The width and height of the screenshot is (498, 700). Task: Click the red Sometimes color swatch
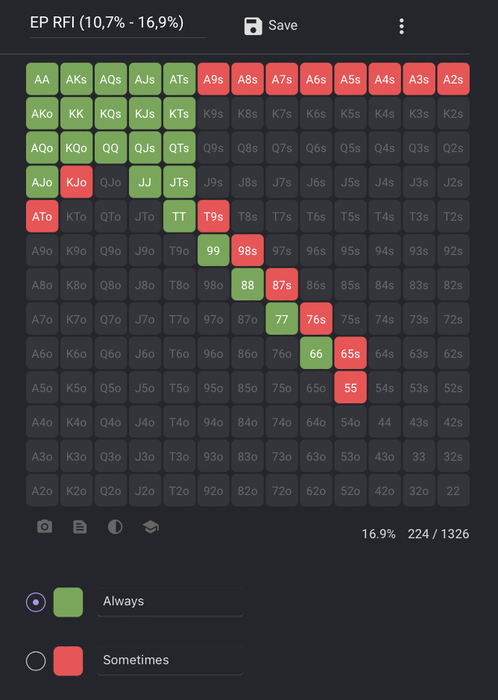(68, 661)
